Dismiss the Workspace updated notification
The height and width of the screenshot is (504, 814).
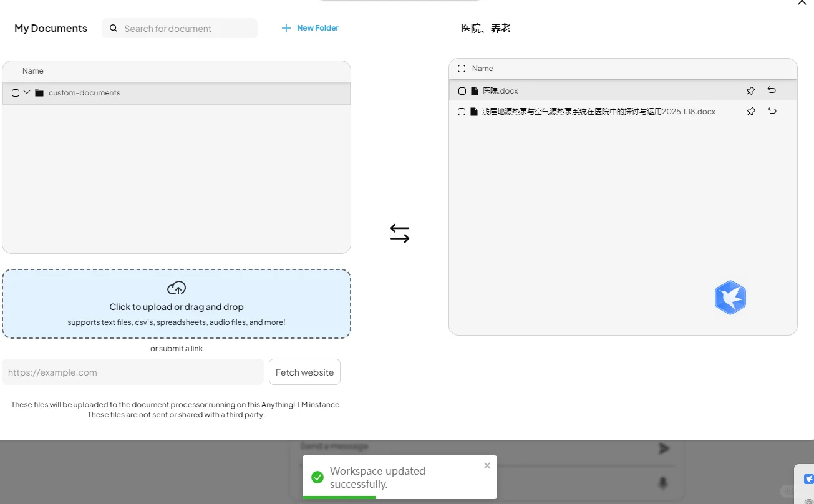click(x=487, y=465)
